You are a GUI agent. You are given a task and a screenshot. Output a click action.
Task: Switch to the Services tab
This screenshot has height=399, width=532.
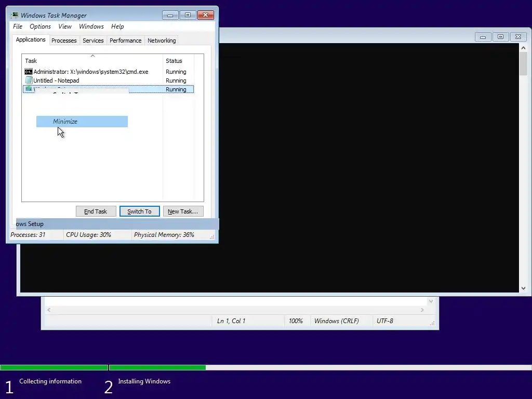(93, 41)
